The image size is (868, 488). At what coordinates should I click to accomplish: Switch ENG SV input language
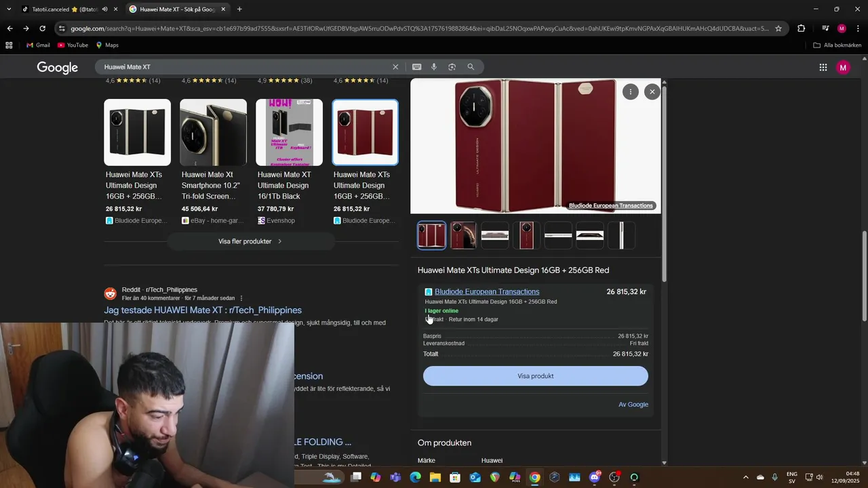[x=792, y=477]
